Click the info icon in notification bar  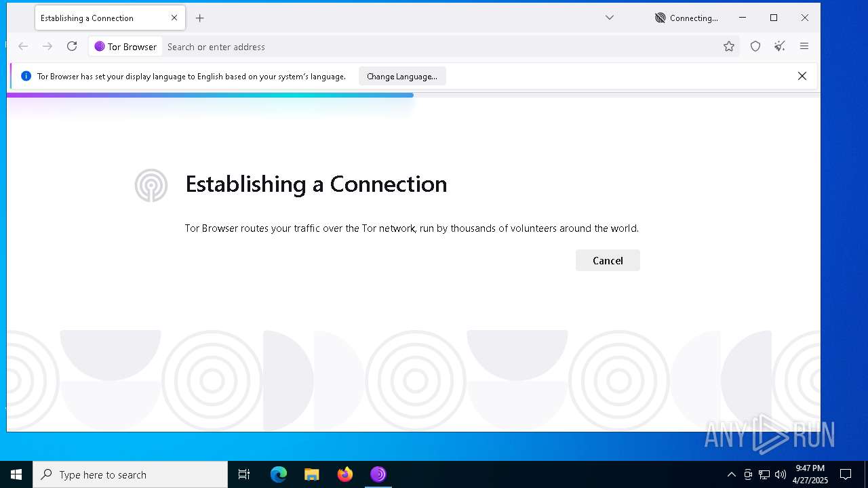[26, 77]
